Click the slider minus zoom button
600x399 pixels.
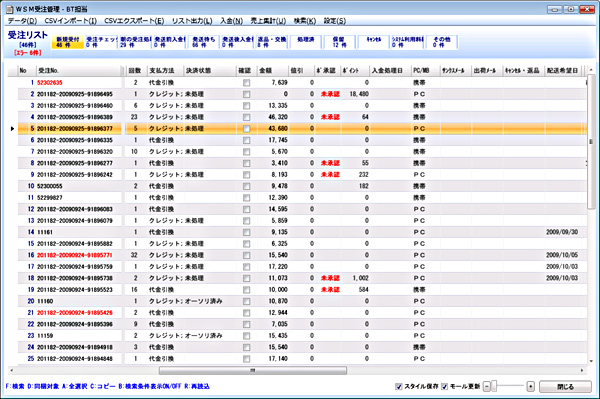(x=486, y=386)
